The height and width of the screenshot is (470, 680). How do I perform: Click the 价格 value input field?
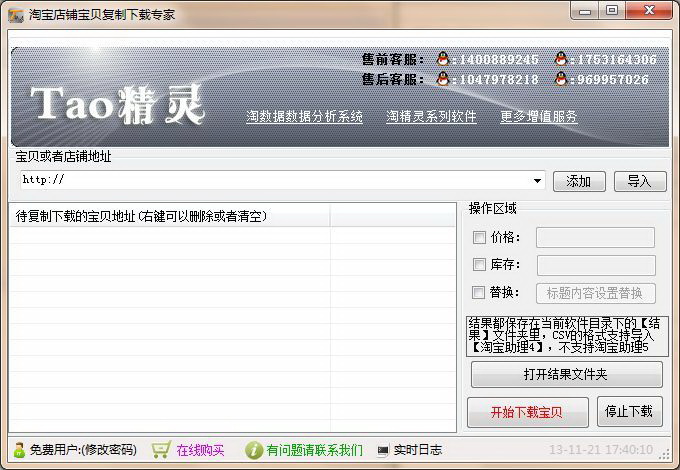coord(595,238)
